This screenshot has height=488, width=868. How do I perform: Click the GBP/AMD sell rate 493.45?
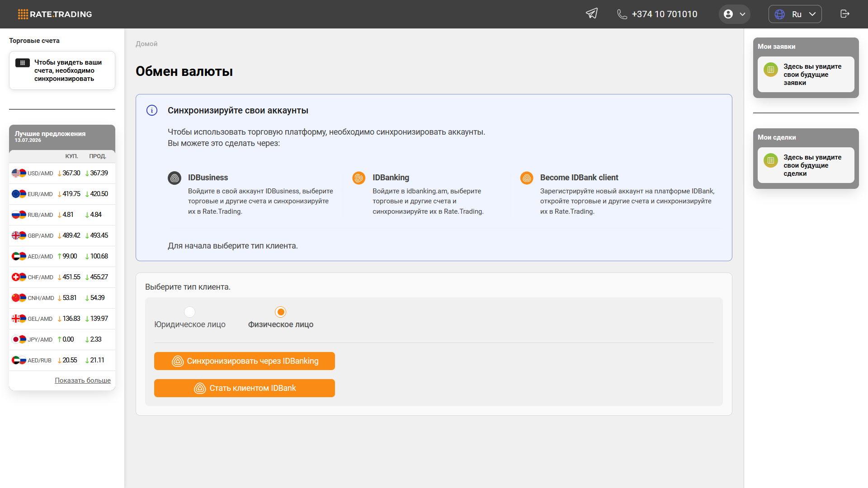[x=99, y=235]
